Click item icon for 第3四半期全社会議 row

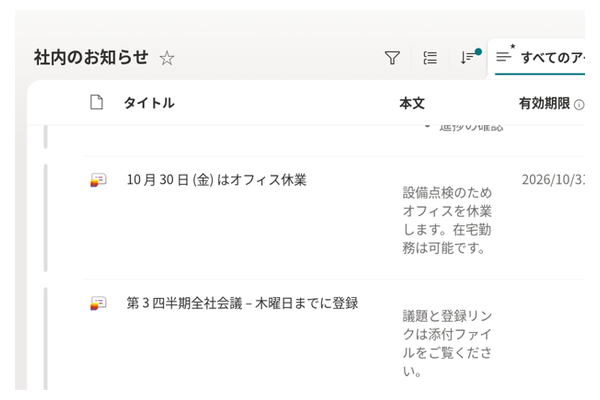click(x=98, y=303)
